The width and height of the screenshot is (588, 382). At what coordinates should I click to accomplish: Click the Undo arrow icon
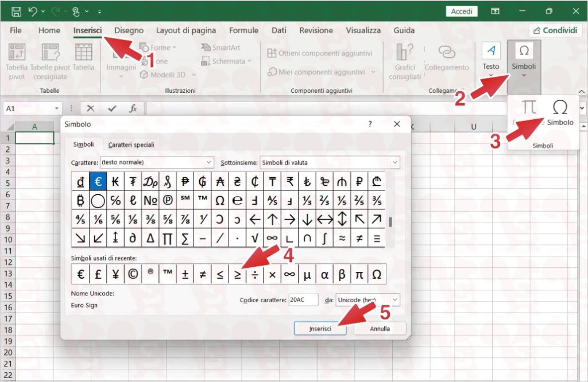[x=33, y=11]
